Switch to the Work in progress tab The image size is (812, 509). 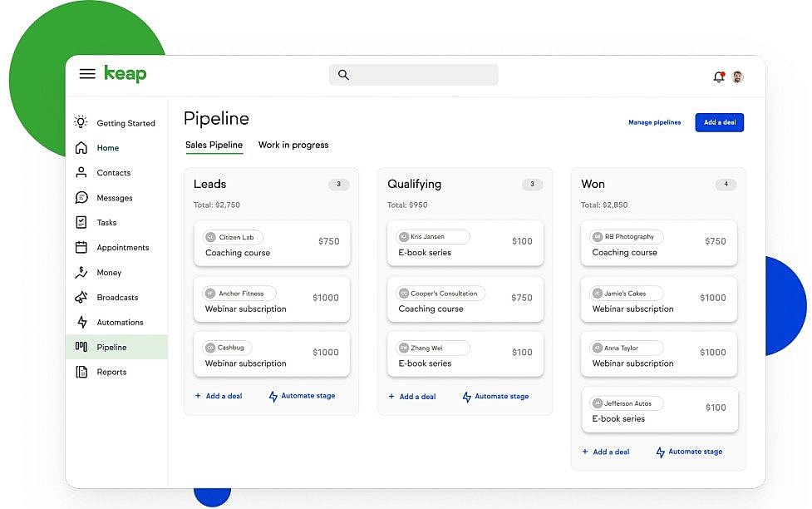[293, 145]
